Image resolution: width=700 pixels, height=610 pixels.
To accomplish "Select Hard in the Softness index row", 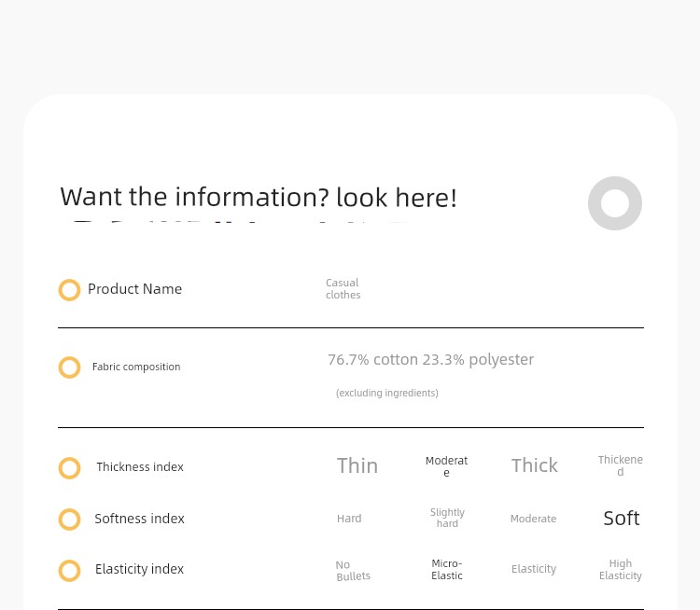I will coord(349,519).
